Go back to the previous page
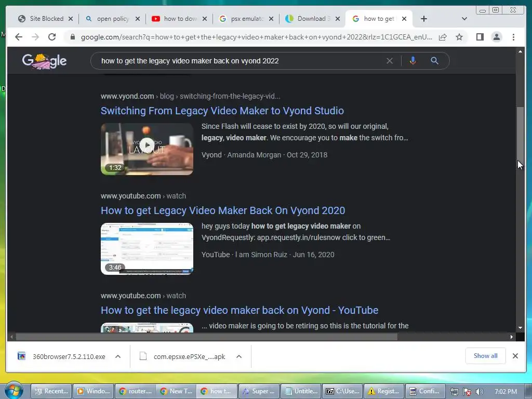This screenshot has height=399, width=532. pos(19,37)
